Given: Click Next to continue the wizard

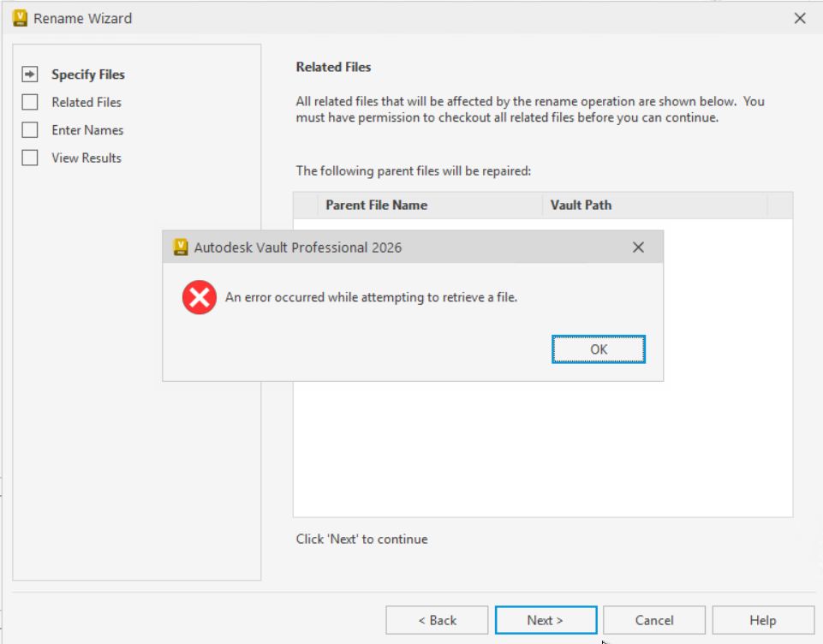Looking at the screenshot, I should pos(544,619).
